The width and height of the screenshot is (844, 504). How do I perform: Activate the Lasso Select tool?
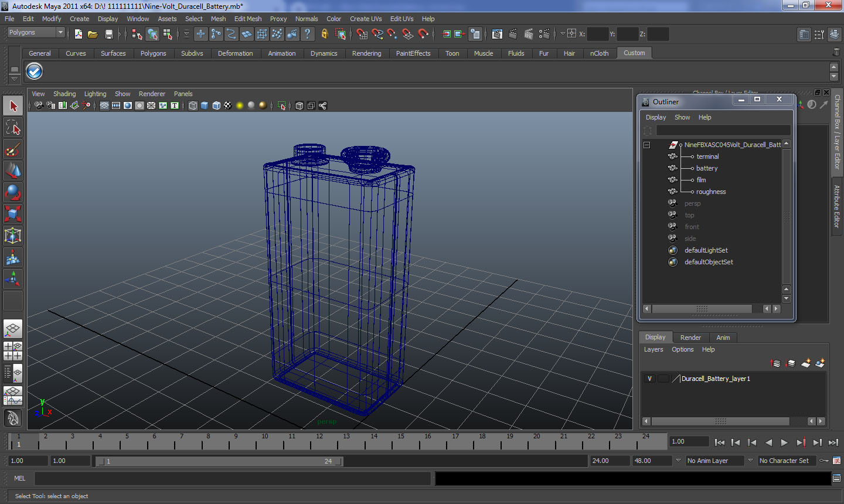[x=13, y=128]
